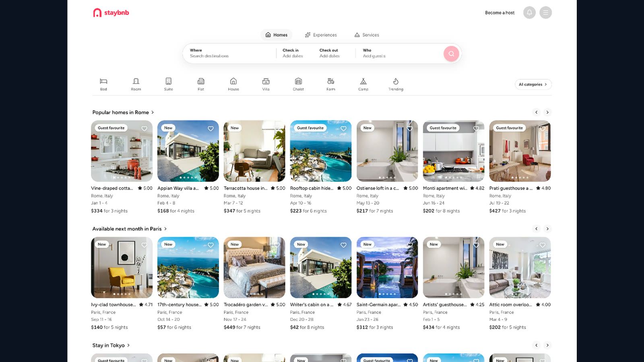Open the Saint-Germain apartment photo

[x=387, y=267]
